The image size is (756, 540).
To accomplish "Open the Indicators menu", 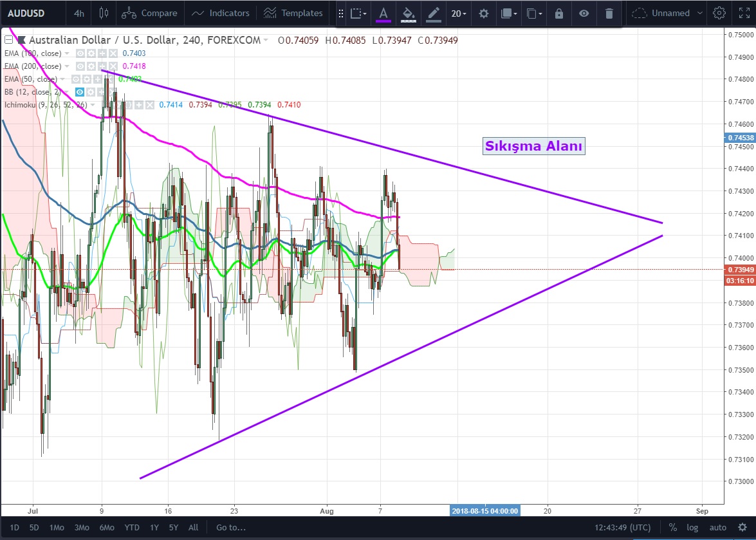I will click(x=221, y=13).
